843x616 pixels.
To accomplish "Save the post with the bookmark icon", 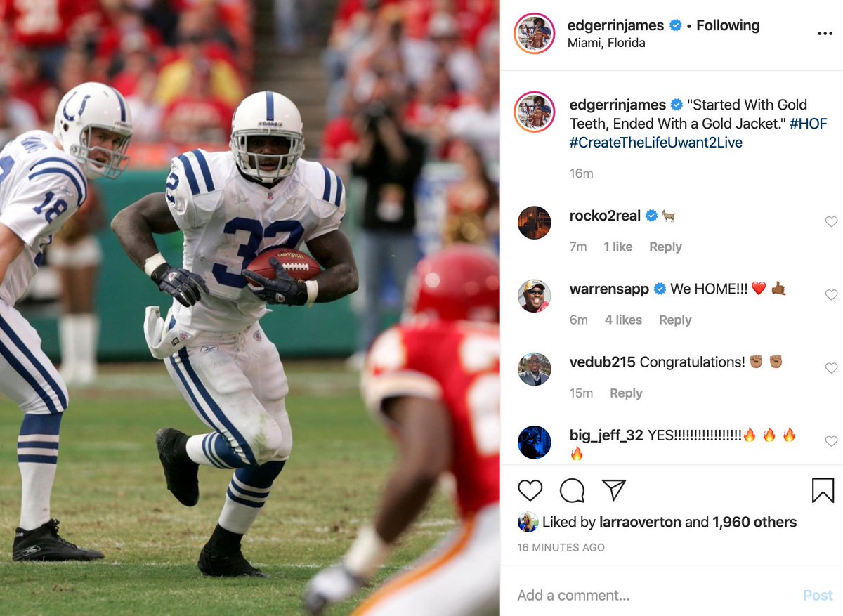I will click(823, 490).
